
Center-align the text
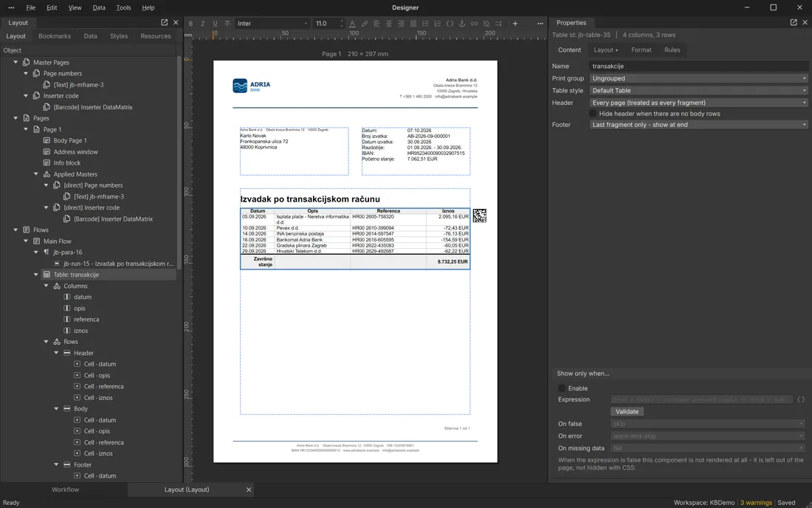[x=389, y=24]
